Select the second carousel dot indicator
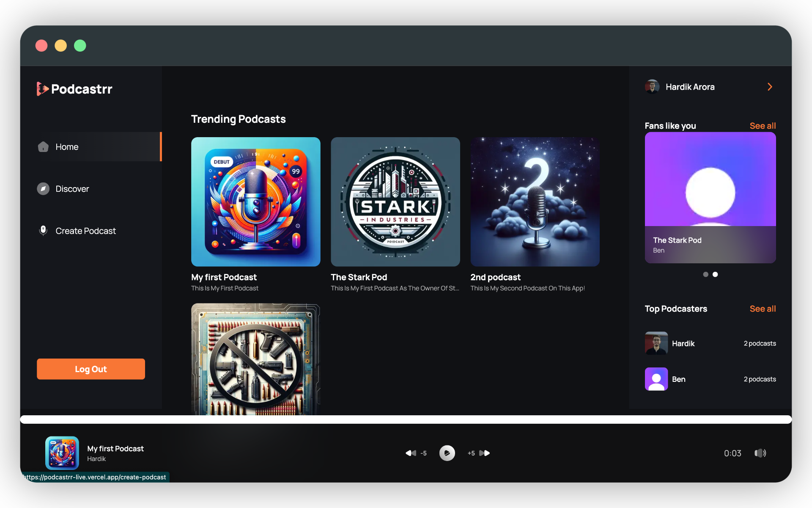The height and width of the screenshot is (508, 812). (x=715, y=274)
